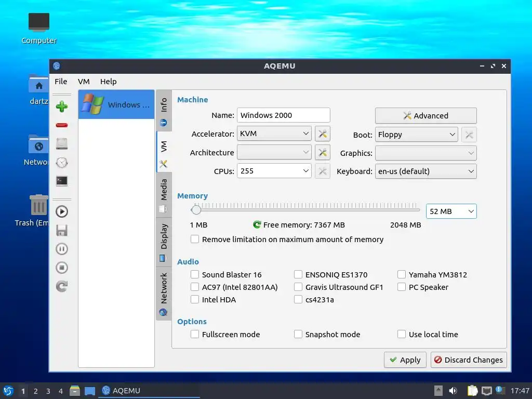Open the File menu

point(61,82)
